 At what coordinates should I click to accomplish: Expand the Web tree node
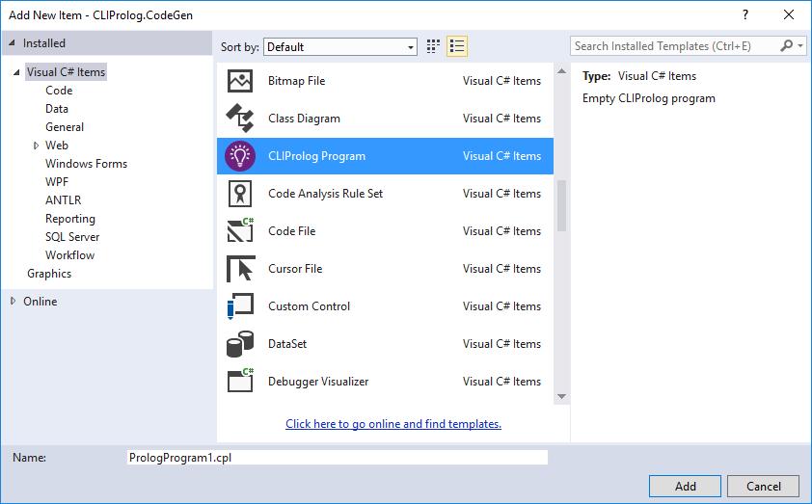click(36, 146)
